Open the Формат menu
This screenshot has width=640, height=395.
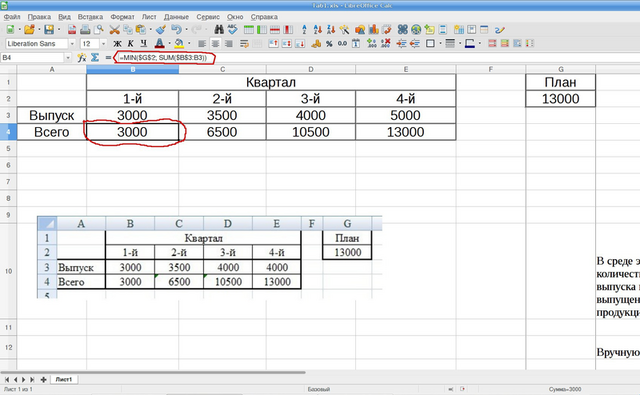point(122,17)
